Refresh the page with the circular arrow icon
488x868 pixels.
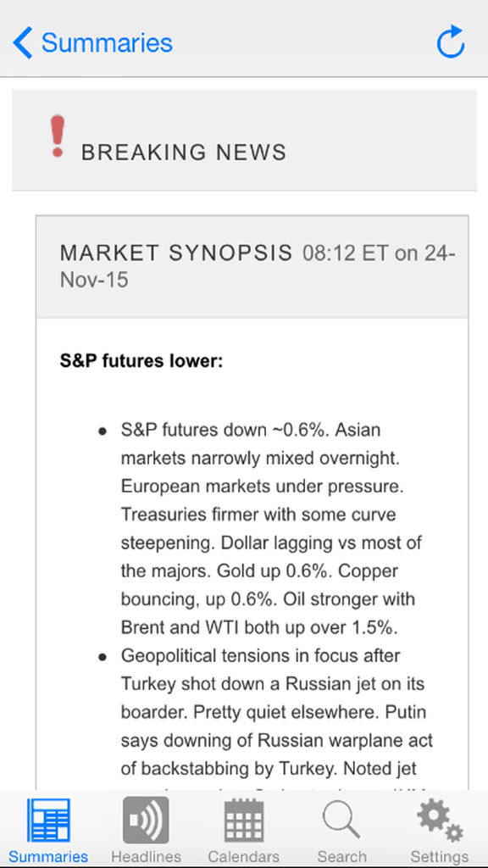click(451, 42)
